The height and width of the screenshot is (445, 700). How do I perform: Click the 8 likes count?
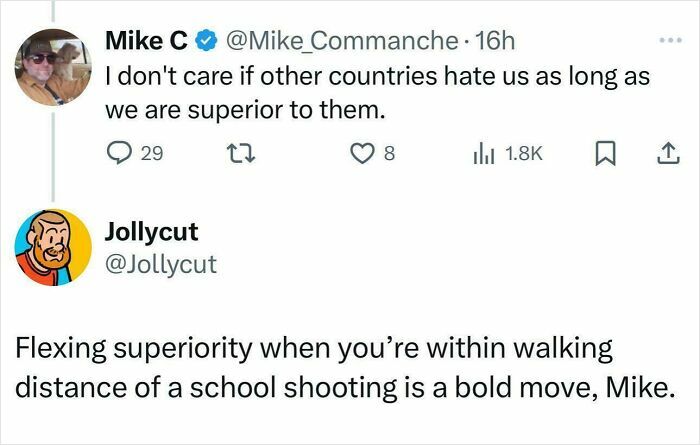[x=389, y=154]
